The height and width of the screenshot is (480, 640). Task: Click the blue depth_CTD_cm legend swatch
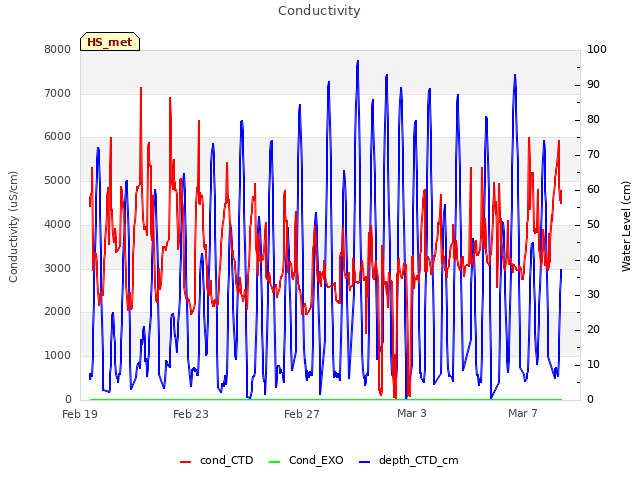click(364, 462)
